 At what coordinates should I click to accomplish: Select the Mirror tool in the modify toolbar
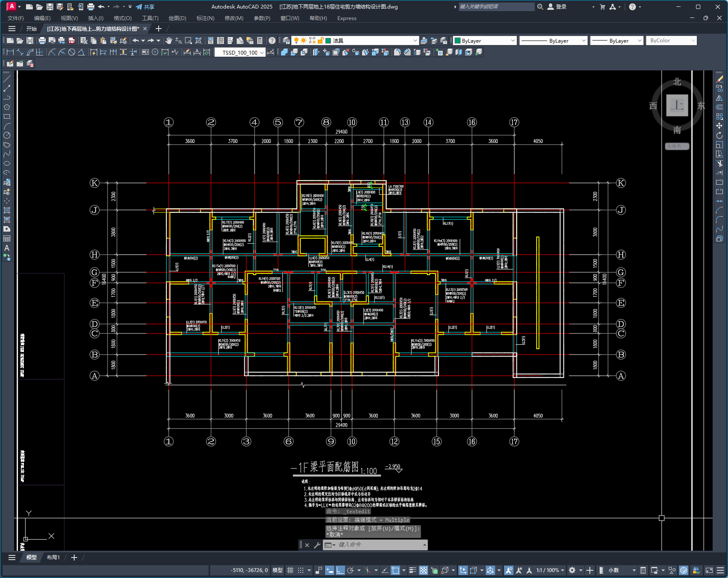(x=719, y=98)
